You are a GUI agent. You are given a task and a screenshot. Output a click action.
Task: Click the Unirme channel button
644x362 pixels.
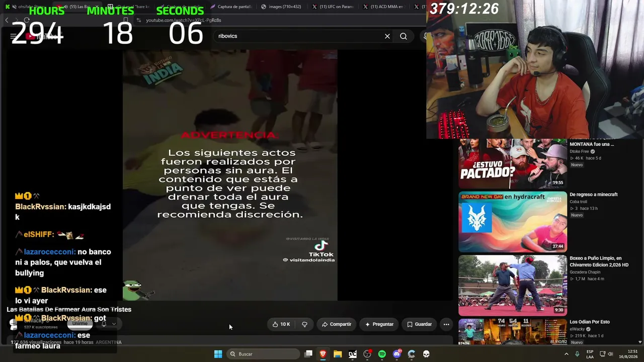click(79, 324)
